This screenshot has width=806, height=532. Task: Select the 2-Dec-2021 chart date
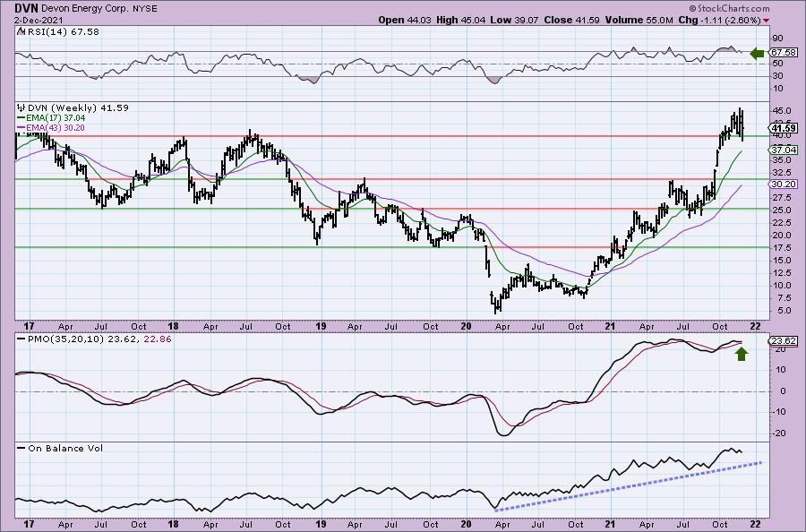pyautogui.click(x=39, y=20)
